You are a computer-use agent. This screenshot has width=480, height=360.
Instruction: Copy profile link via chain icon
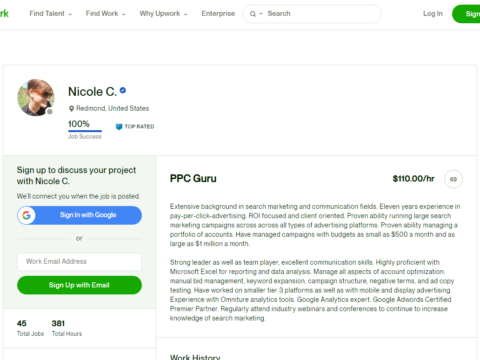(x=453, y=179)
